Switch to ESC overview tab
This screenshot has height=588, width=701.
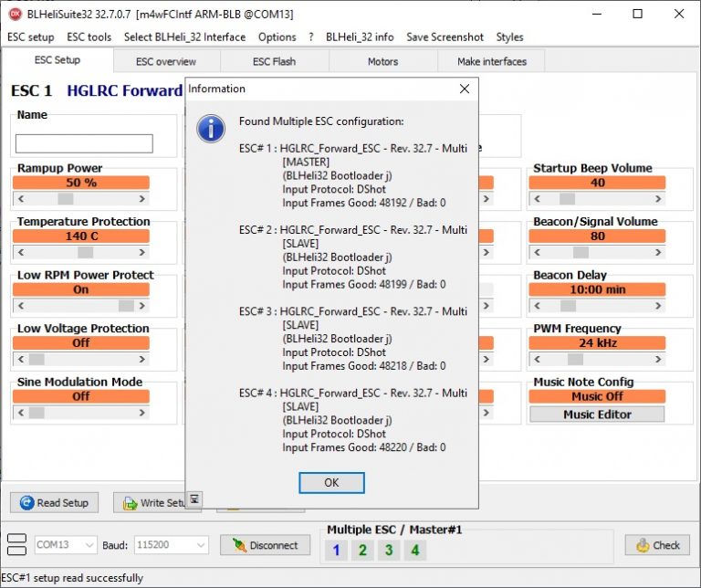point(166,62)
